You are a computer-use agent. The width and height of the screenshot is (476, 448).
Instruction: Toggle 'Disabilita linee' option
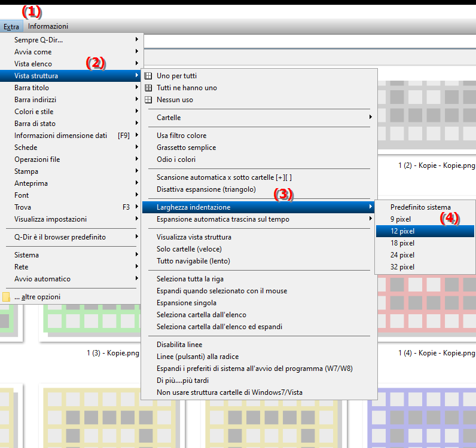click(259, 345)
